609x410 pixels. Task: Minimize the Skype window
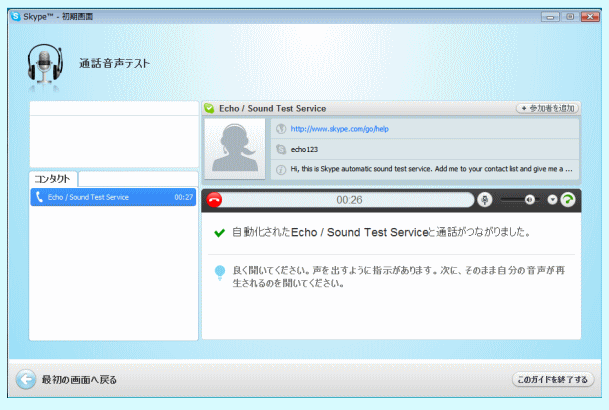[x=550, y=17]
